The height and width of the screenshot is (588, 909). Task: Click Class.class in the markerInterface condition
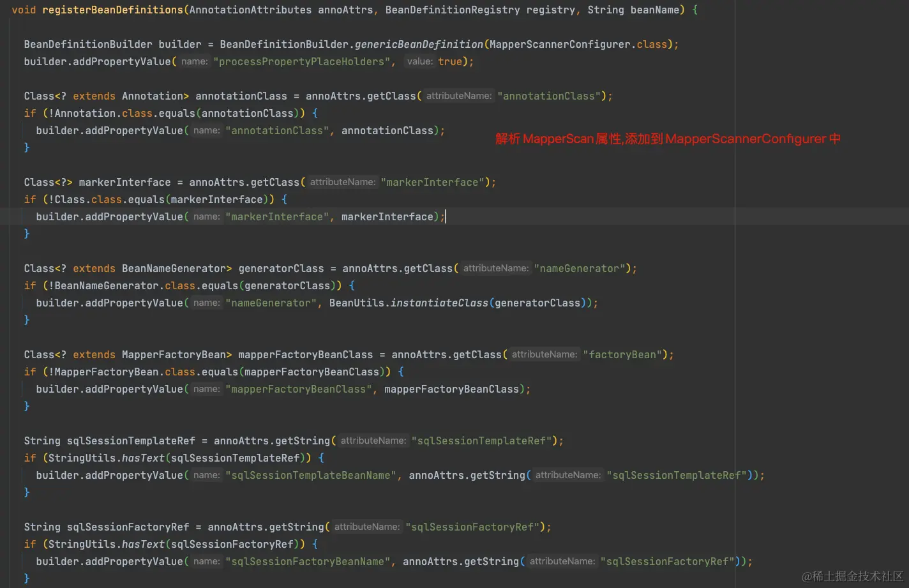point(88,199)
